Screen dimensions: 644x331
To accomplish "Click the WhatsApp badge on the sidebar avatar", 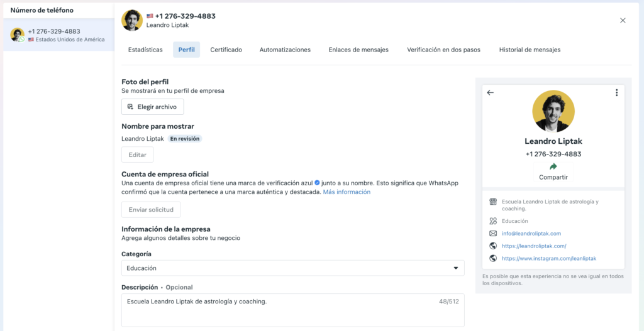I will click(22, 40).
